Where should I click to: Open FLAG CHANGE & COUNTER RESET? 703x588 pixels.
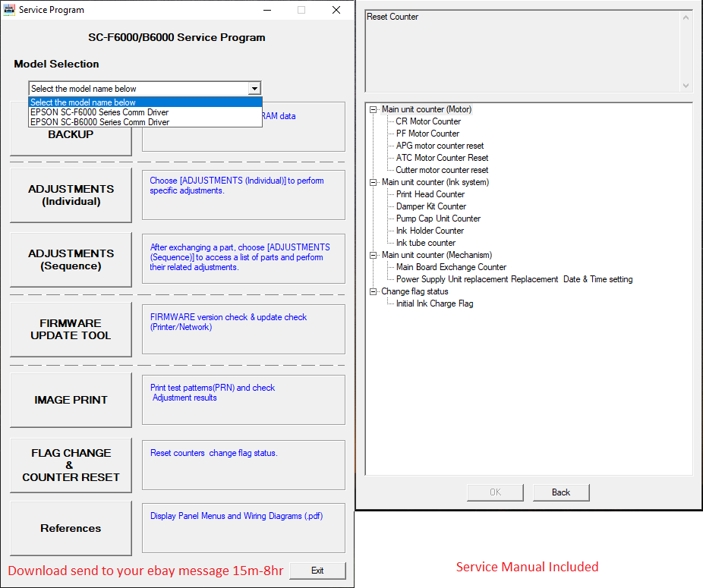click(71, 465)
